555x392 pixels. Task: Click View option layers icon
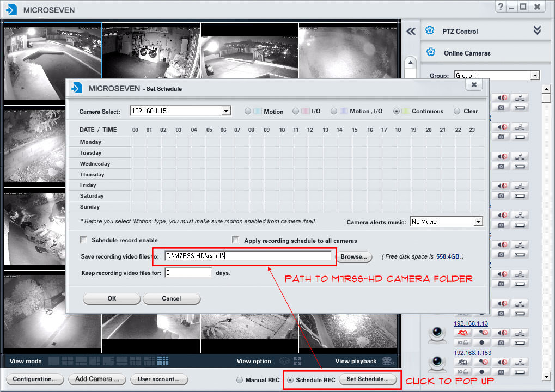284,361
